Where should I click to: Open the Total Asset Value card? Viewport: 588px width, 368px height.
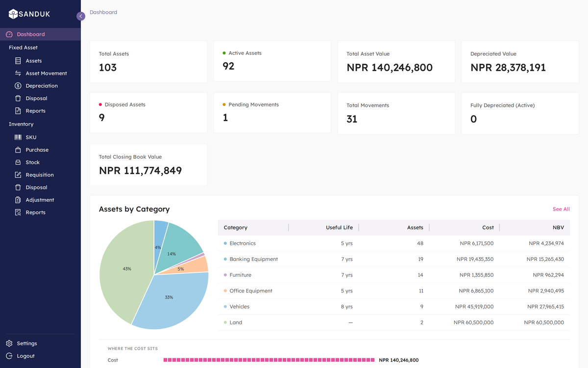click(396, 62)
